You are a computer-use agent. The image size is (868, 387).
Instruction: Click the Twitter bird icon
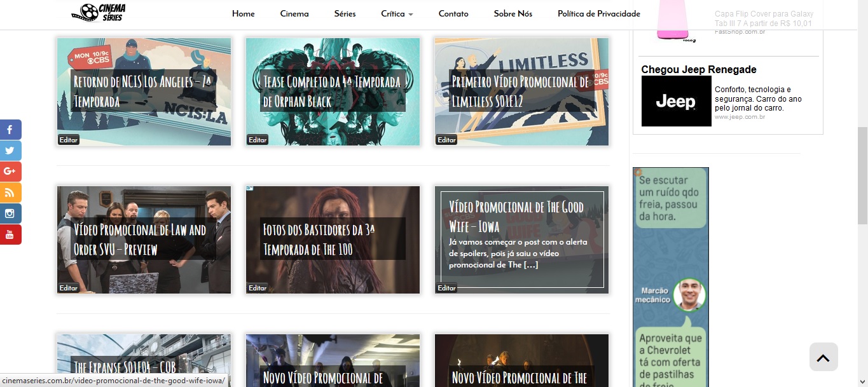click(x=10, y=151)
